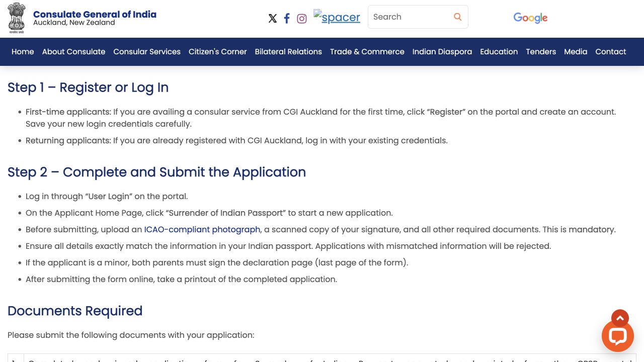Click the spacer image link
The width and height of the screenshot is (644, 362).
coord(337,17)
